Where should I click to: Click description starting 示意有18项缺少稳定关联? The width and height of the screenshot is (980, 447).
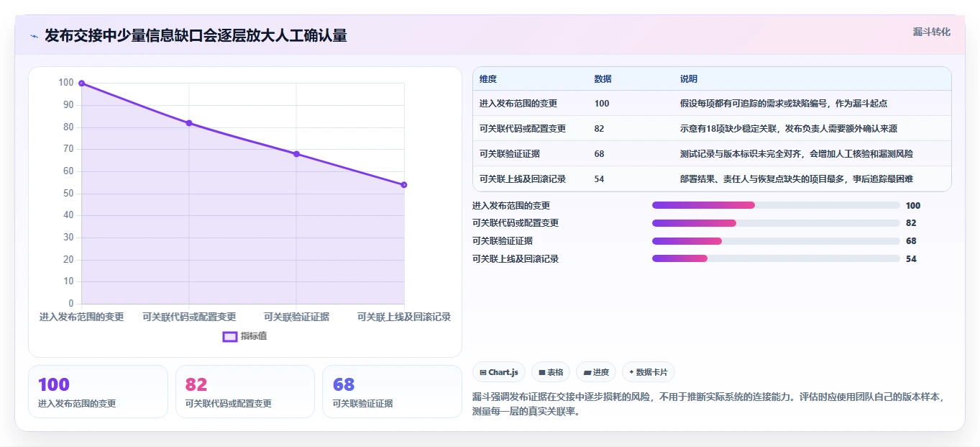[x=789, y=129]
